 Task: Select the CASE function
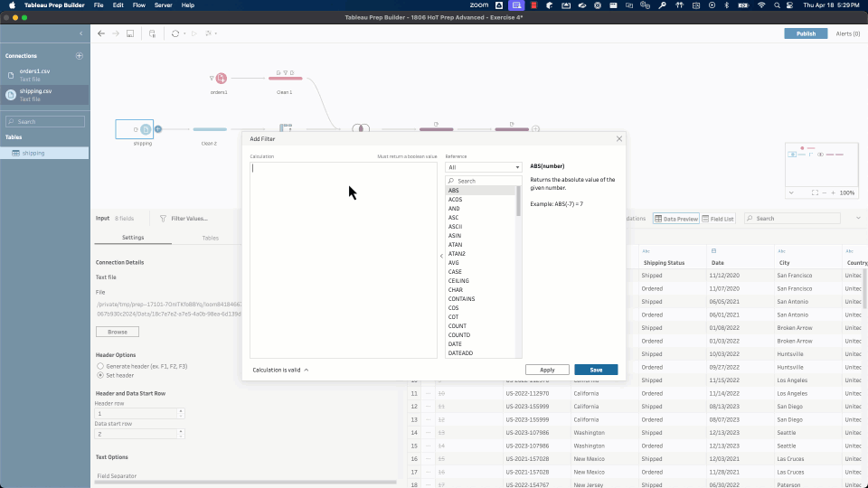coord(480,272)
